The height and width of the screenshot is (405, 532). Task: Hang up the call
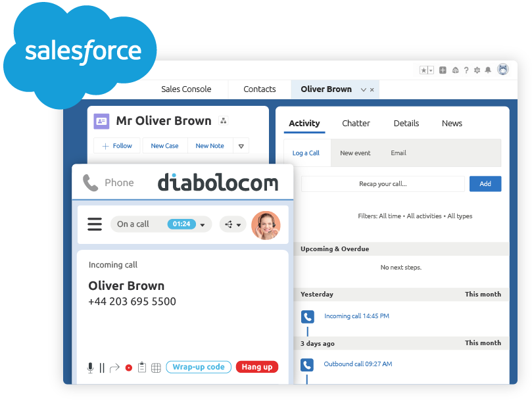(257, 367)
